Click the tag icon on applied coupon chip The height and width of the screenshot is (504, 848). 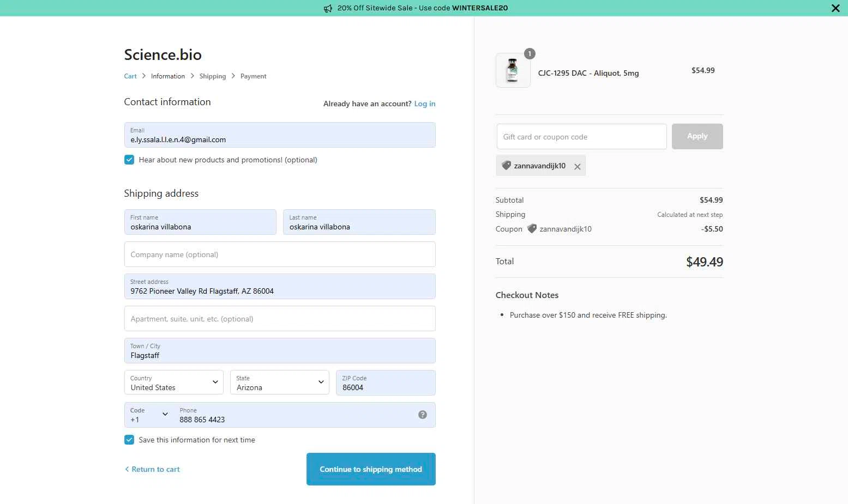tap(506, 166)
